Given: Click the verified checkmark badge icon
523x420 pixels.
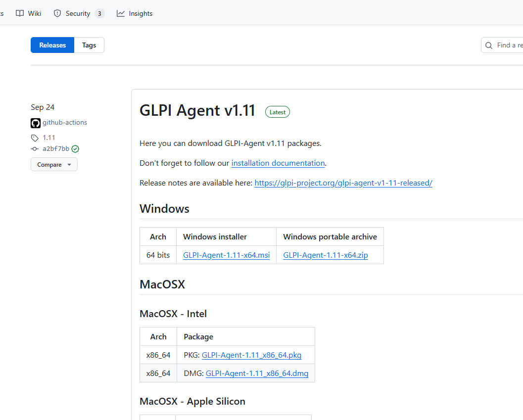Looking at the screenshot, I should coord(75,149).
